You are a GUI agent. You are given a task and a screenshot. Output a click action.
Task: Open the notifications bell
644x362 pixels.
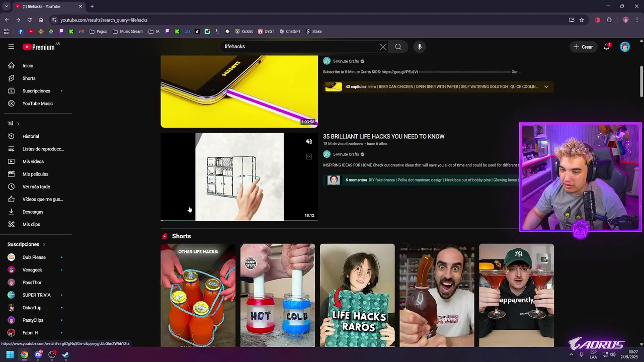point(607,46)
